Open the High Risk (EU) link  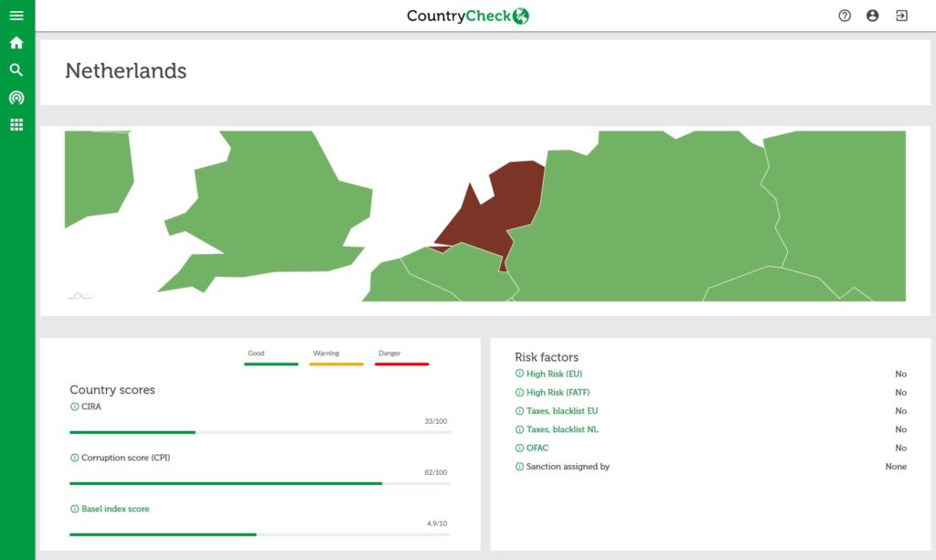pos(554,374)
